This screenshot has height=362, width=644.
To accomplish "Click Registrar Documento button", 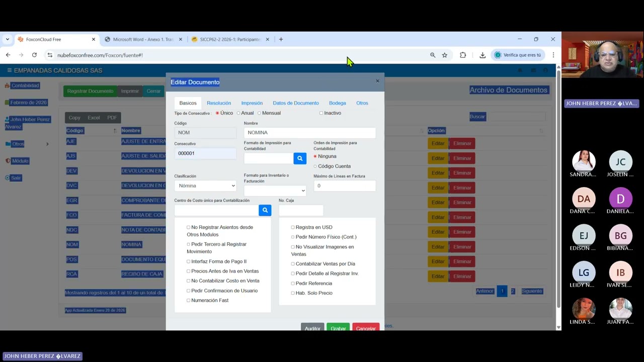I will (91, 91).
